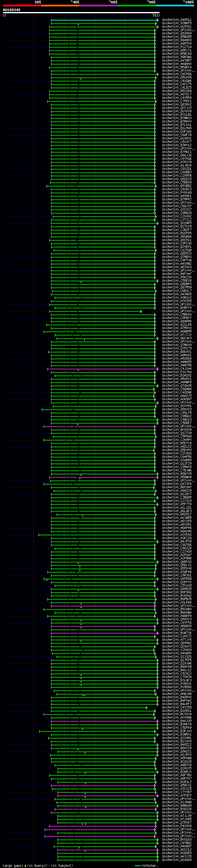197x868 pixels.
Task: Select UniRef100_C6AP56 hit label
Action: (x=176, y=457)
